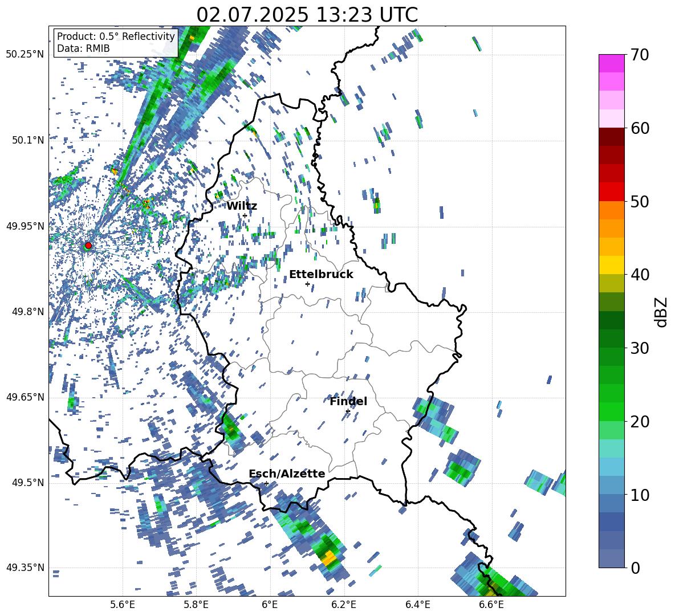
Task: Click the dBZ colorbar label
Action: point(662,312)
